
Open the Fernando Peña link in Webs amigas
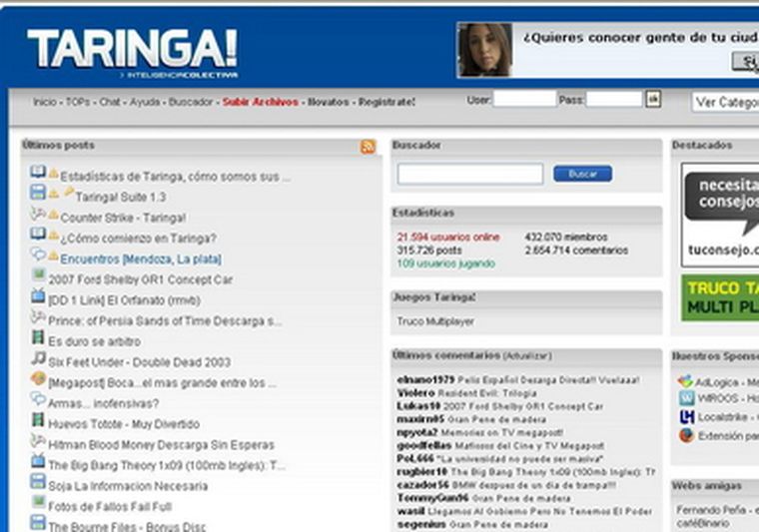coord(718,510)
